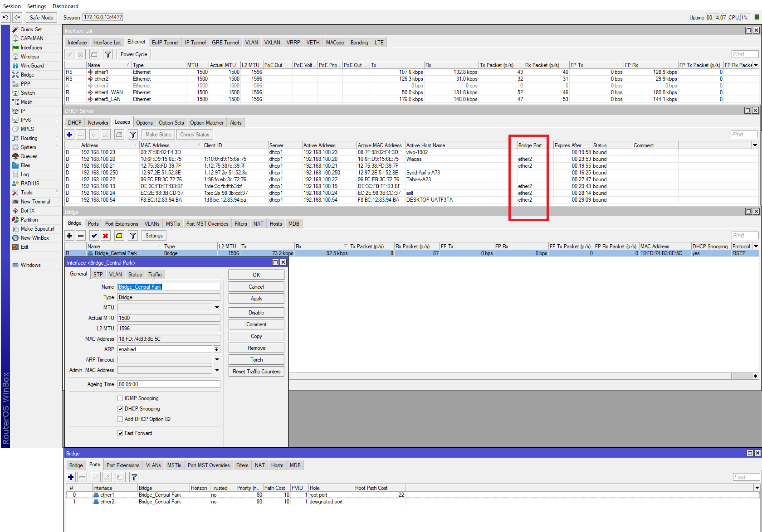Click the yellow comment icon in Bridge toolbar
Image resolution: width=762 pixels, height=532 pixels.
tap(119, 236)
